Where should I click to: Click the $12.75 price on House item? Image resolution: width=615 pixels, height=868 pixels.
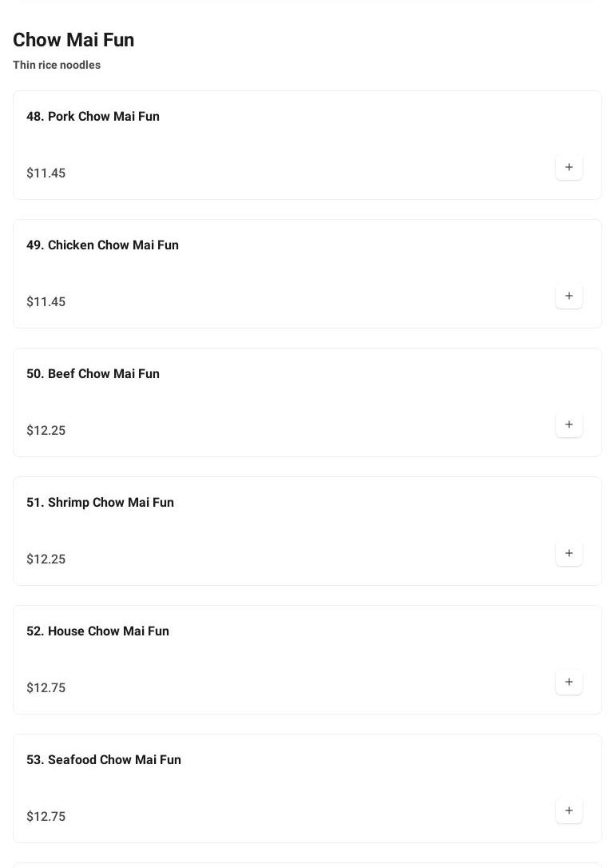click(x=46, y=688)
